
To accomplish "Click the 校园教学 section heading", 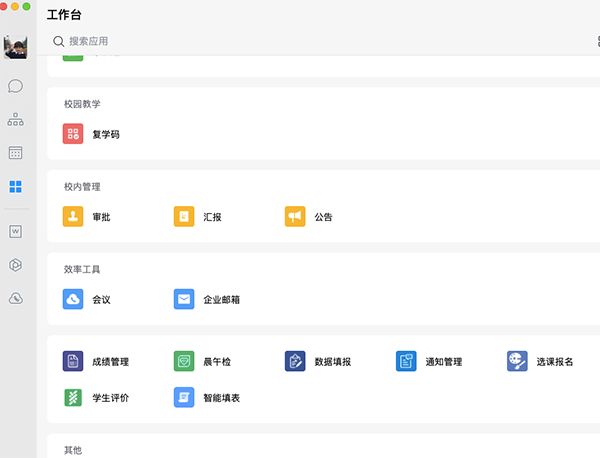I will coord(82,104).
